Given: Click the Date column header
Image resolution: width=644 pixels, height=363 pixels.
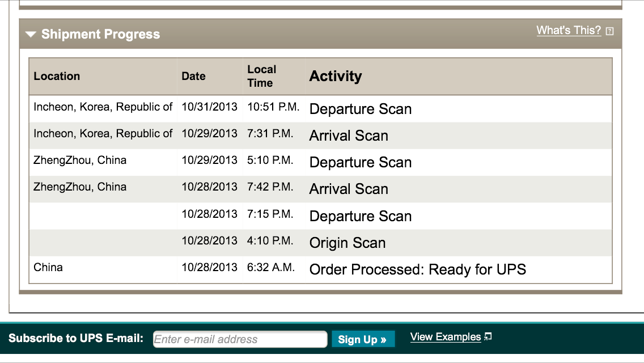Looking at the screenshot, I should point(193,77).
